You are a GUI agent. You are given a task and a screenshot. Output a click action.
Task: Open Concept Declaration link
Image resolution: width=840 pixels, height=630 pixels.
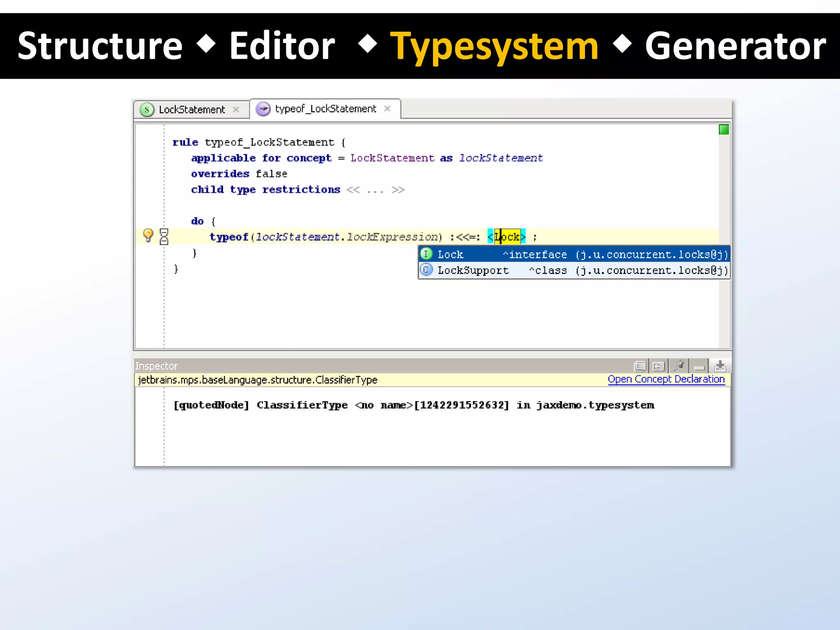(666, 379)
